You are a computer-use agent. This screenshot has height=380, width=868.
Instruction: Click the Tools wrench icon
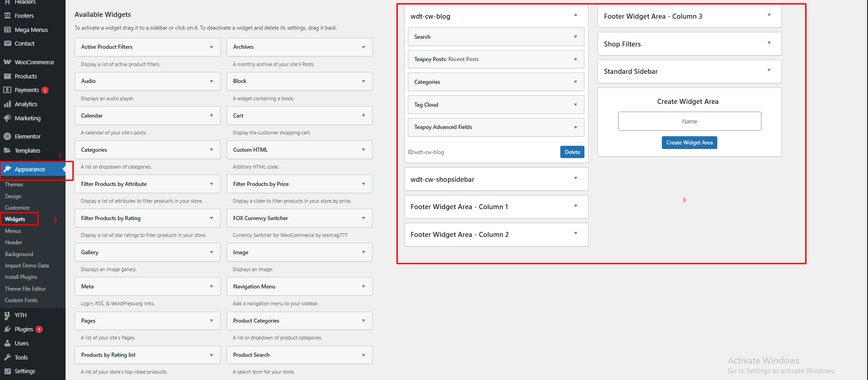[x=7, y=358]
